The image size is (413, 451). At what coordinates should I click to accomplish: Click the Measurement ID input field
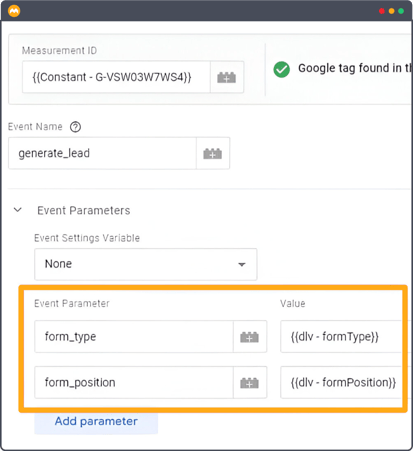(116, 77)
